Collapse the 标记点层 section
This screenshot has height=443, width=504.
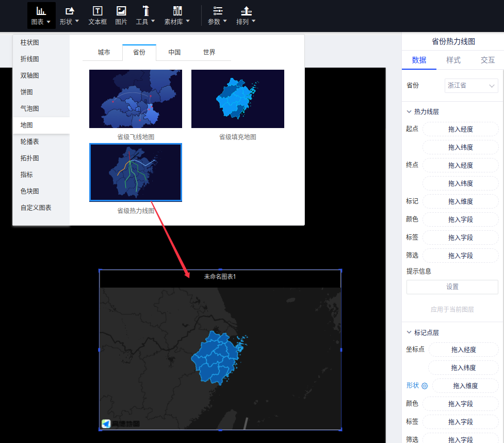(409, 333)
